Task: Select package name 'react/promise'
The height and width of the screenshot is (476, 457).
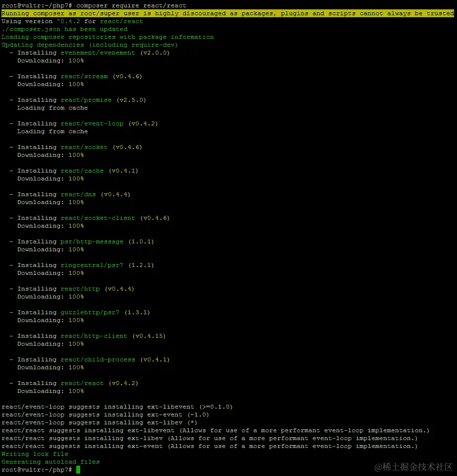Action: (86, 100)
